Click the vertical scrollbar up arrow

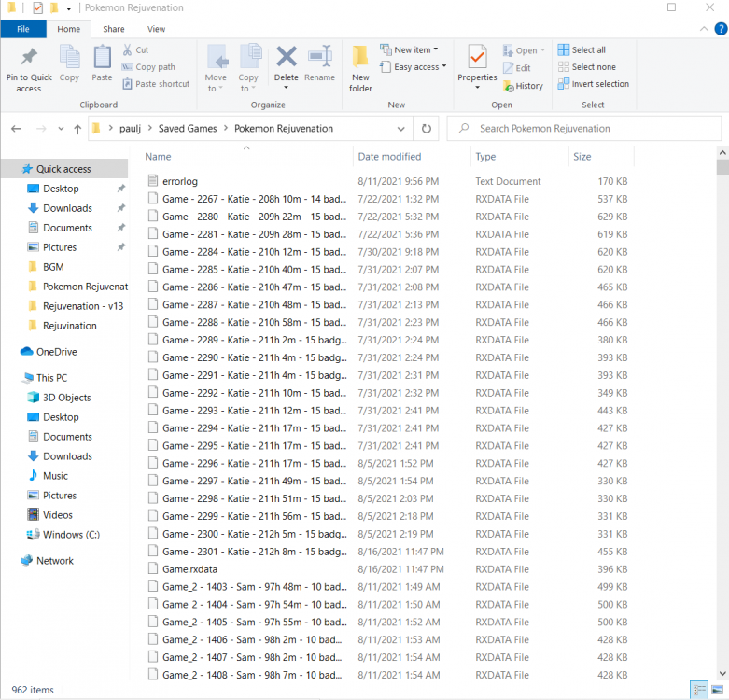722,152
